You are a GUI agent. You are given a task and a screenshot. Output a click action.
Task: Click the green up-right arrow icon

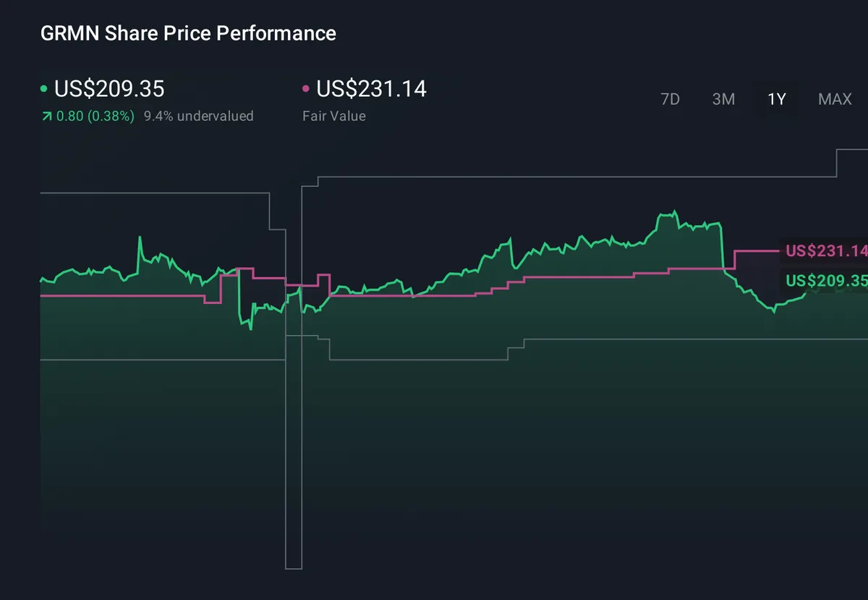point(46,116)
